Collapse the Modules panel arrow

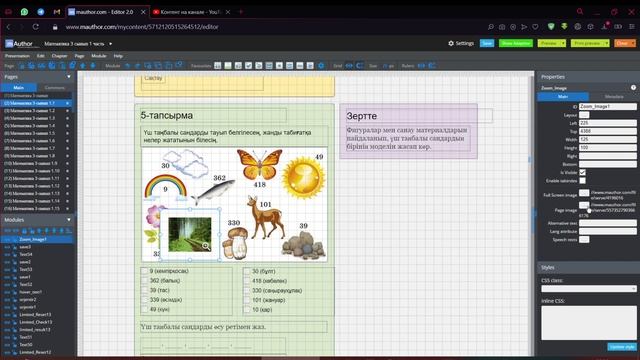click(x=69, y=220)
